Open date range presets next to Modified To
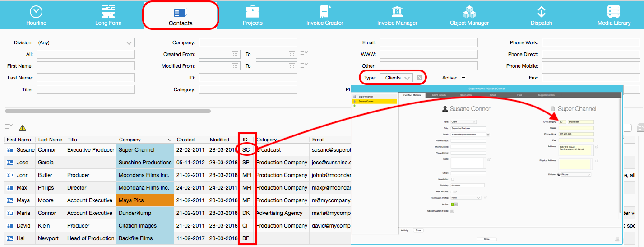This screenshot has height=247, width=644. click(304, 65)
